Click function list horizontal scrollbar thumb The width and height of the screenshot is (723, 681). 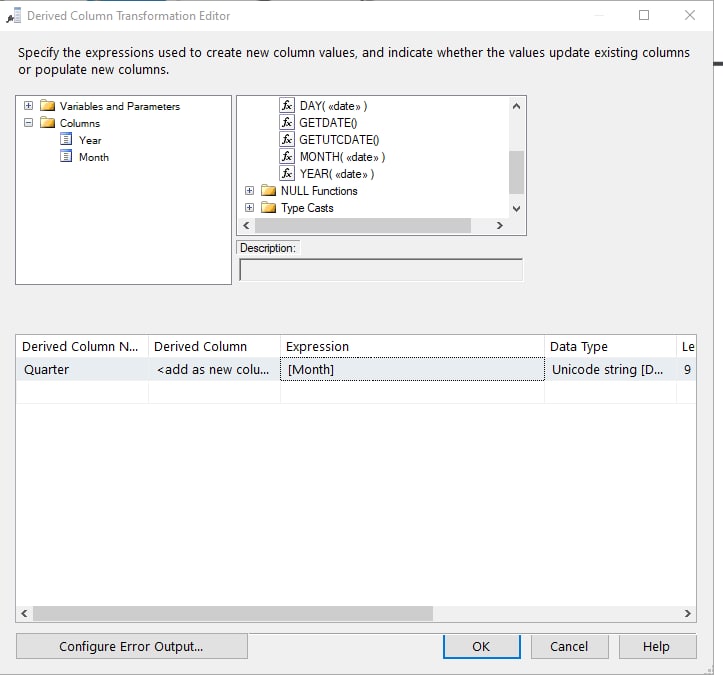[x=363, y=225]
